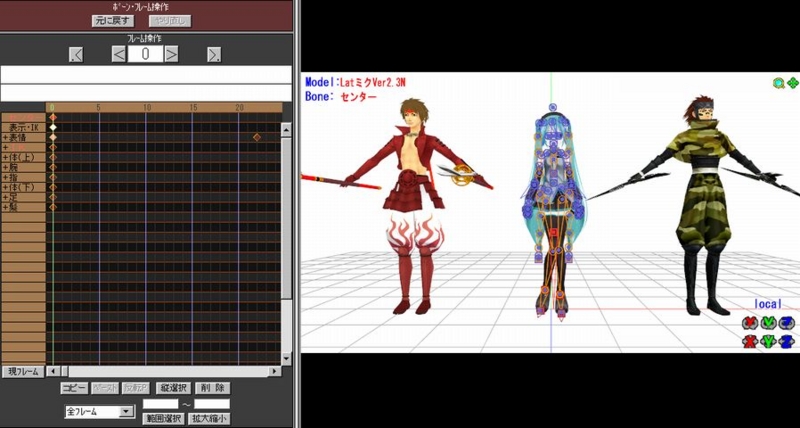Click the vertical timeline scrollbar thumb
Image resolution: width=800 pixels, height=428 pixels.
pos(286,218)
